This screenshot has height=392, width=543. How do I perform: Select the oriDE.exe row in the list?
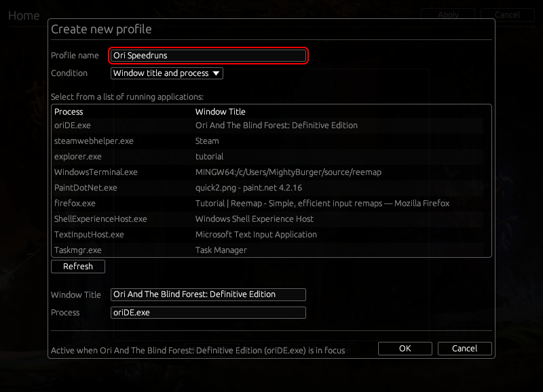pyautogui.click(x=270, y=125)
